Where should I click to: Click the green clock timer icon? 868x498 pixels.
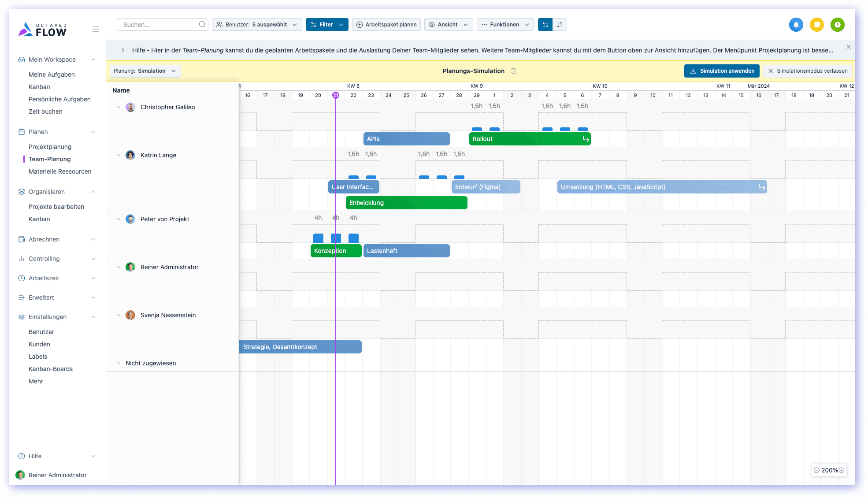837,25
